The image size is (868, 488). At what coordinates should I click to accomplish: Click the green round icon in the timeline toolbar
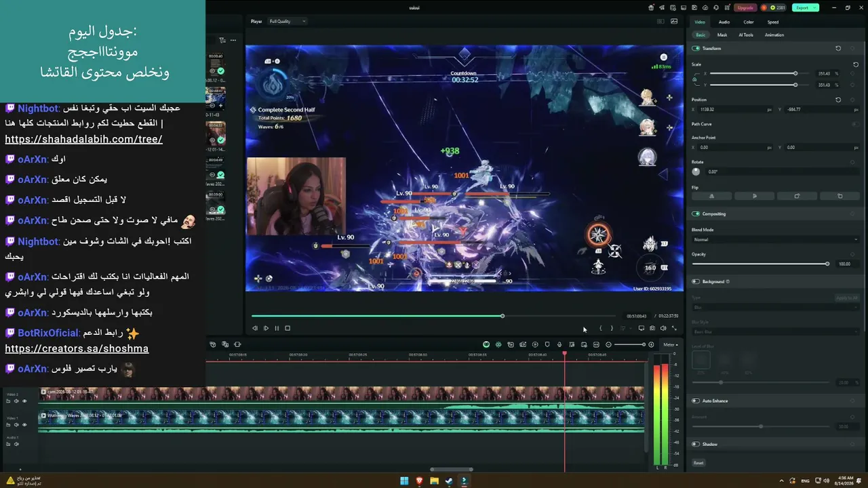tap(486, 344)
